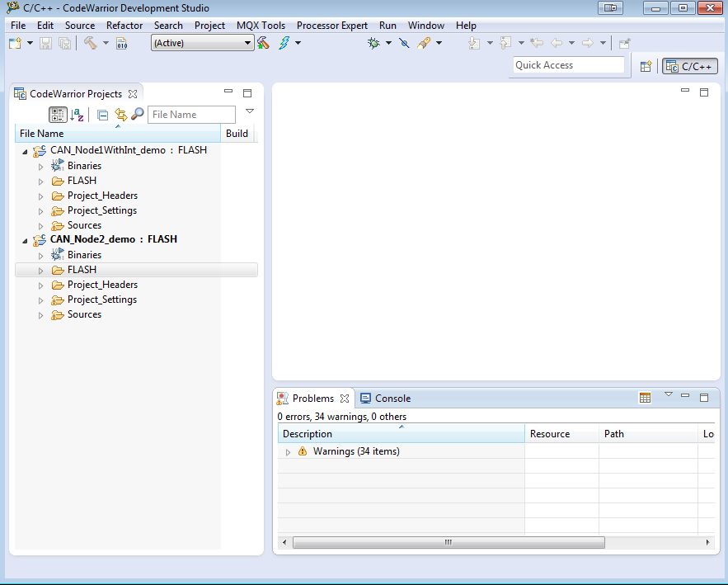Viewport: 728px width, 585px height.
Task: Click the File Name filter field
Action: 191,115
